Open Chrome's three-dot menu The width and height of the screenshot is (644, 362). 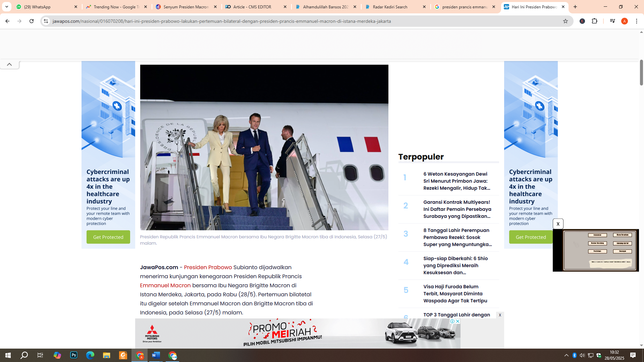(x=637, y=21)
